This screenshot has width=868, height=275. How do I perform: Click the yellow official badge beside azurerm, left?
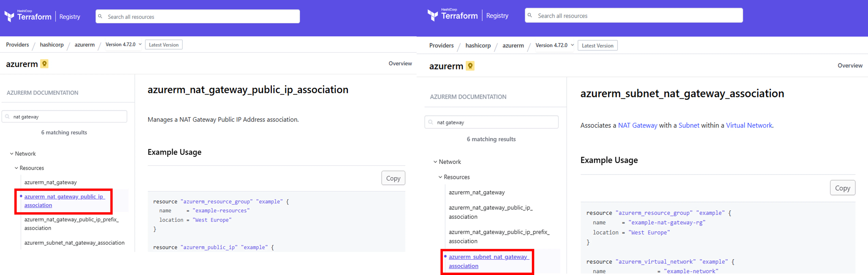click(44, 63)
